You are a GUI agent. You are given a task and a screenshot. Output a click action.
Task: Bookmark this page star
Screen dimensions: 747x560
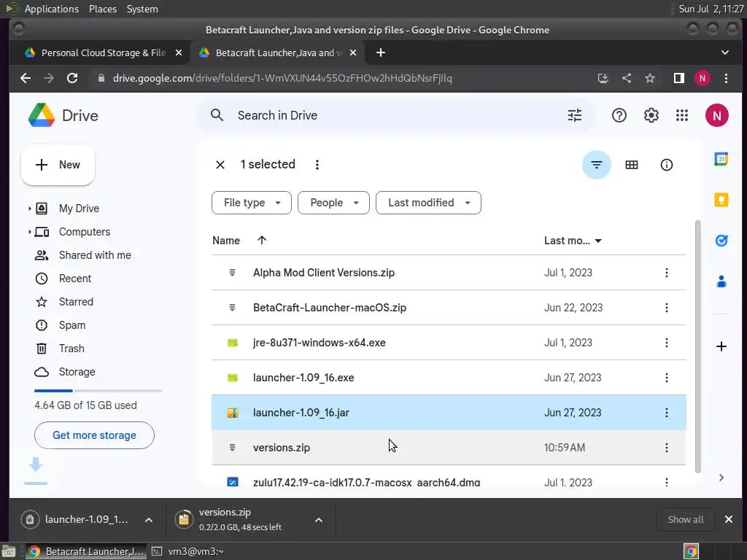[x=650, y=78]
